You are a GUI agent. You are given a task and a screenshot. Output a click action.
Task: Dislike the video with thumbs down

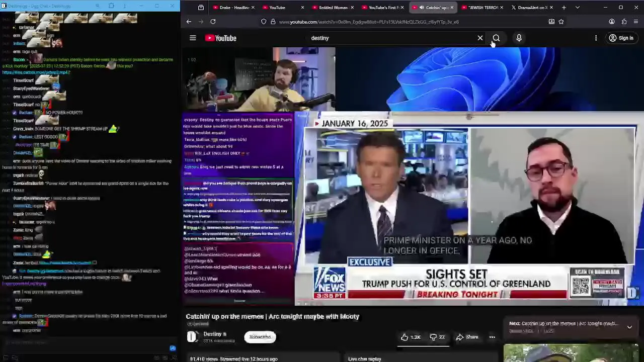pos(437,337)
